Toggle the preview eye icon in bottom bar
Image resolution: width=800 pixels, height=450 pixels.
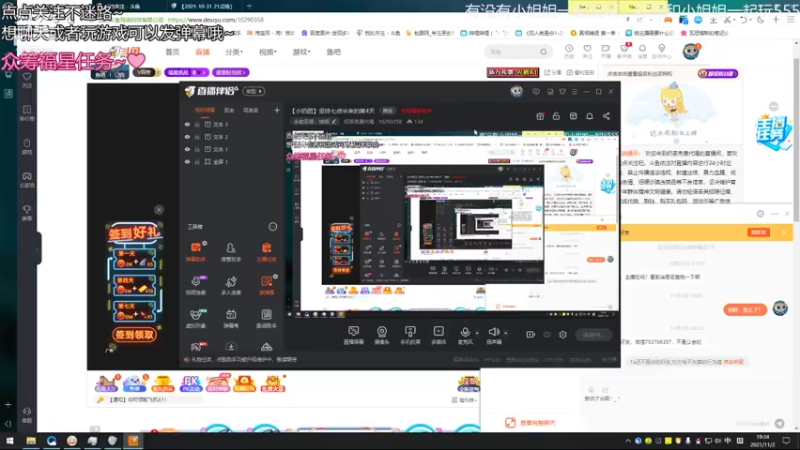click(x=547, y=335)
